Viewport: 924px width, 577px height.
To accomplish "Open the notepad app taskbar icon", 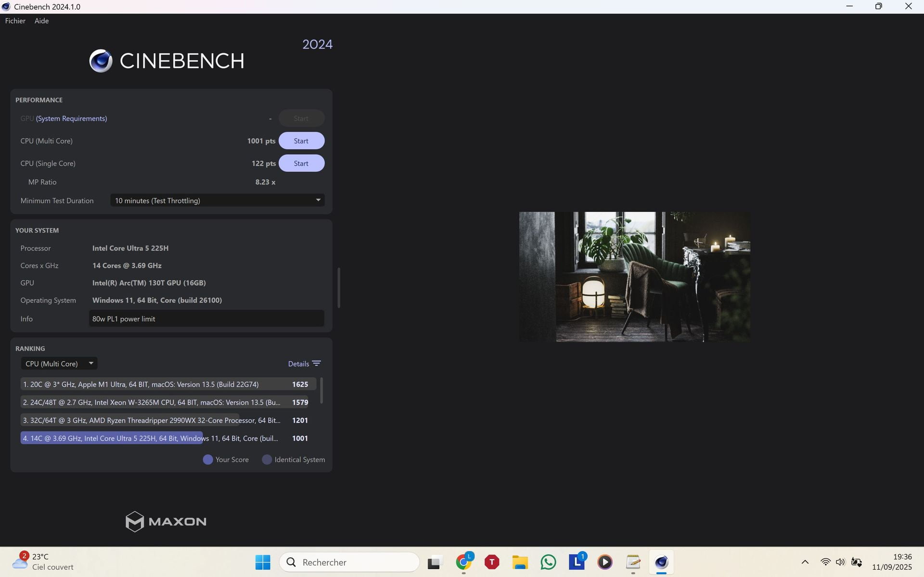I will (x=633, y=562).
